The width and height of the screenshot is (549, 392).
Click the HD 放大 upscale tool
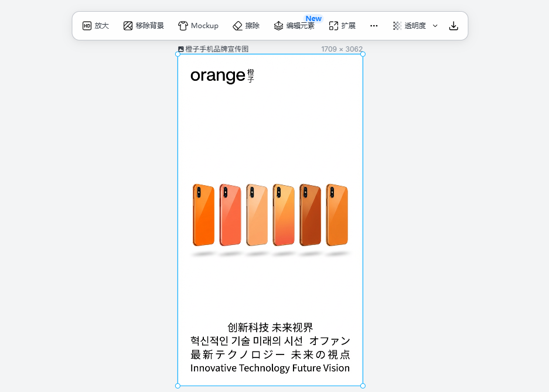coord(96,26)
